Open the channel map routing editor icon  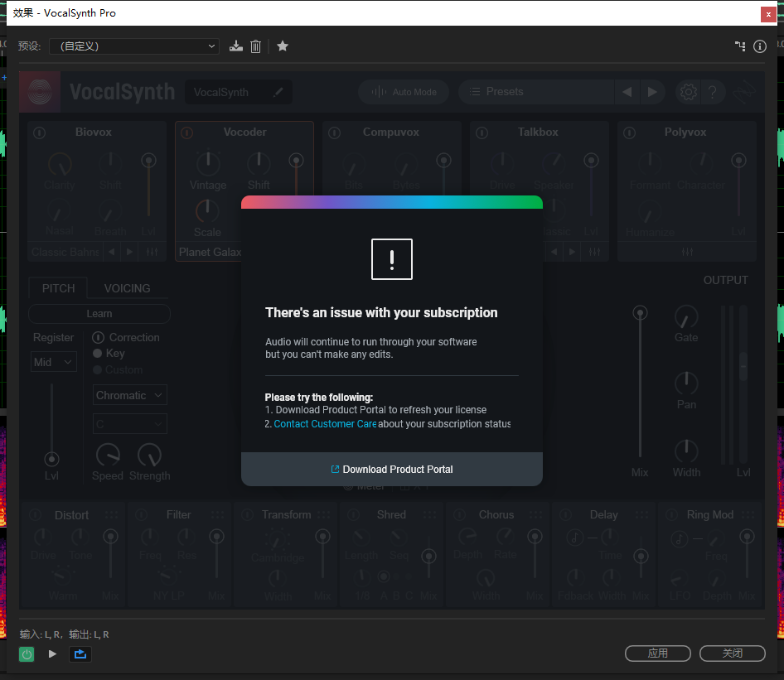pos(740,46)
